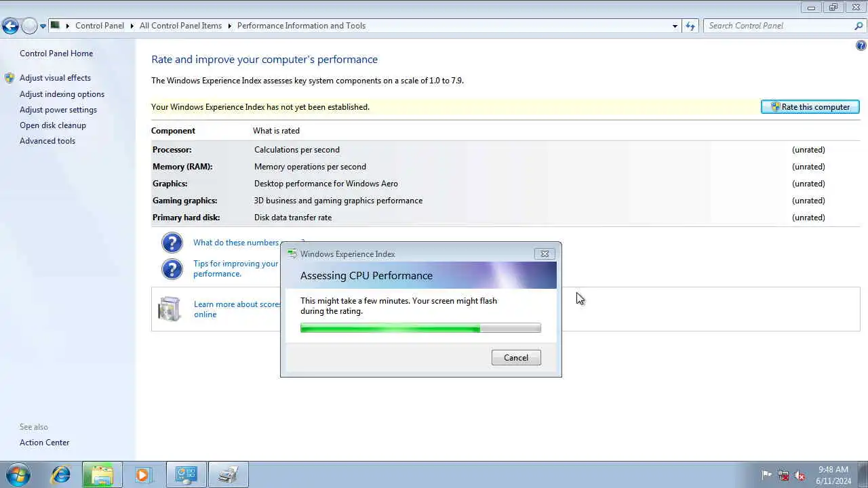Click the Processor row label
The width and height of the screenshot is (868, 488).
[x=172, y=150]
